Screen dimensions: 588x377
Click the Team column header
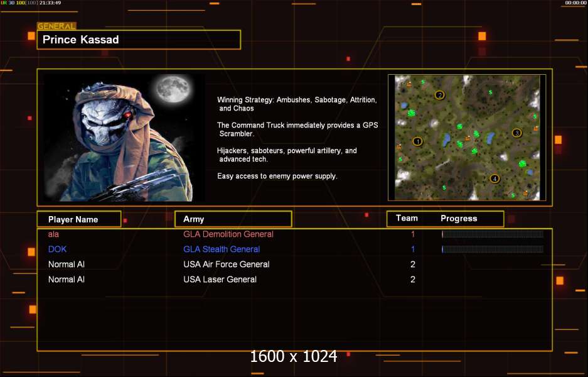pos(407,218)
